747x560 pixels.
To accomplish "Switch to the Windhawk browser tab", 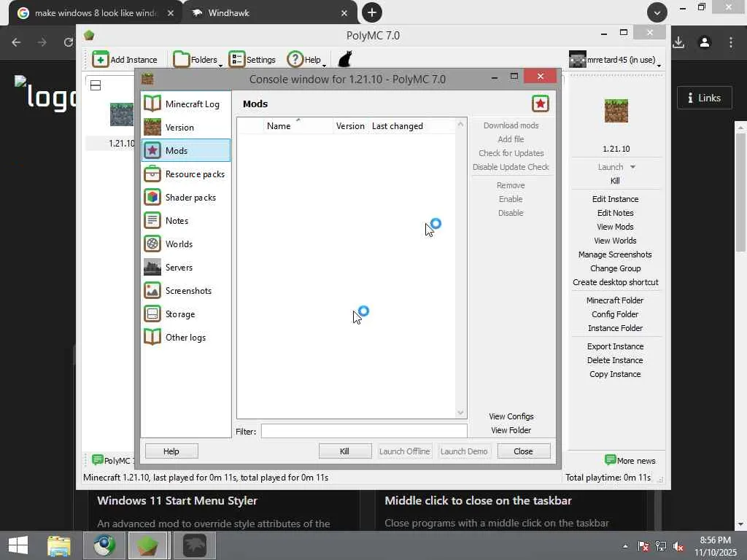I will tap(270, 13).
